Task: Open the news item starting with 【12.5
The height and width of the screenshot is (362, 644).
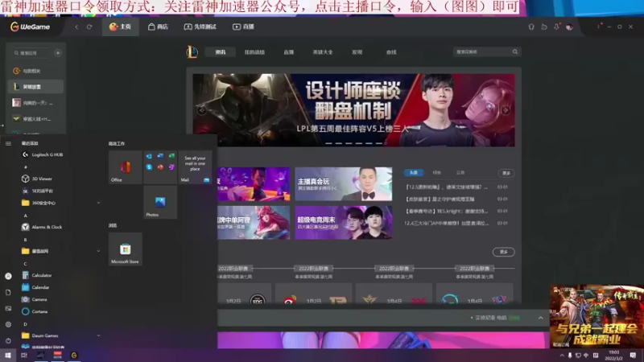Action: (447, 187)
